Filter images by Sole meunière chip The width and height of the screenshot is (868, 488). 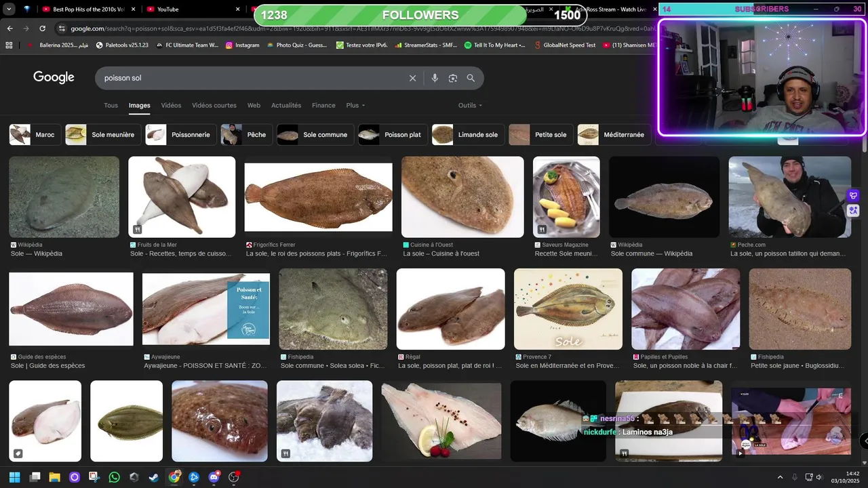tap(102, 134)
